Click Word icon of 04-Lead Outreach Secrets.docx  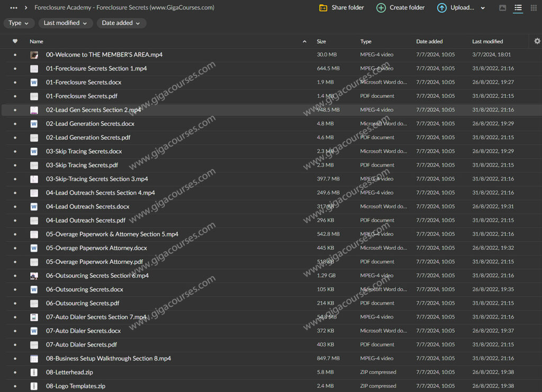point(34,206)
